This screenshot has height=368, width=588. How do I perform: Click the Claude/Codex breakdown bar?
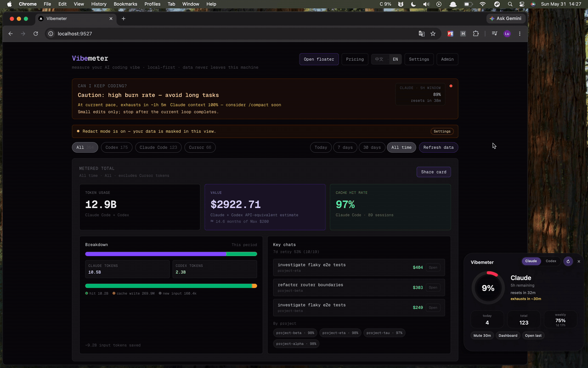tap(171, 254)
